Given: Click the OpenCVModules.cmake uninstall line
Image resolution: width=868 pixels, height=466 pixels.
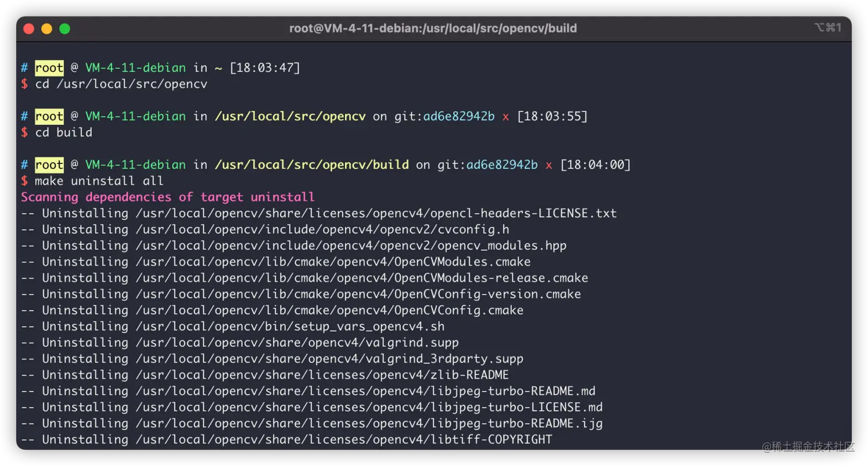Looking at the screenshot, I should pos(276,262).
